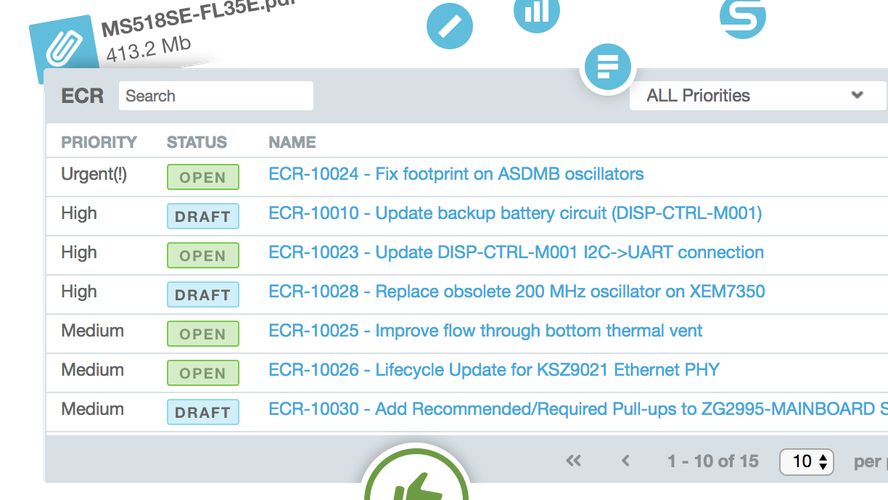
Task: Click the DRAFT status badge for ECR-10010
Action: tap(203, 216)
